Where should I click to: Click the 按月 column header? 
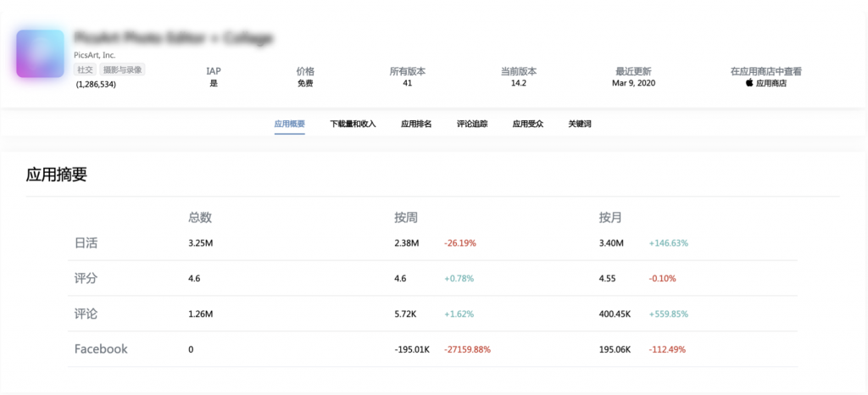610,217
